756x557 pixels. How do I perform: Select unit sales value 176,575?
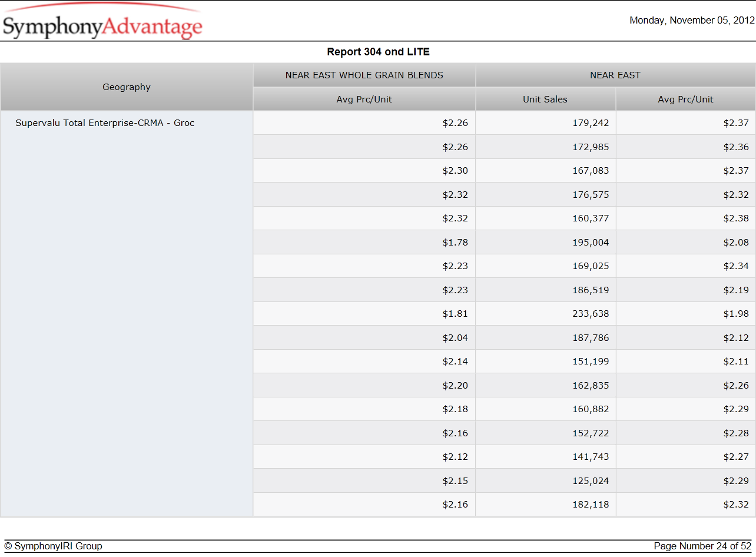[x=591, y=195]
